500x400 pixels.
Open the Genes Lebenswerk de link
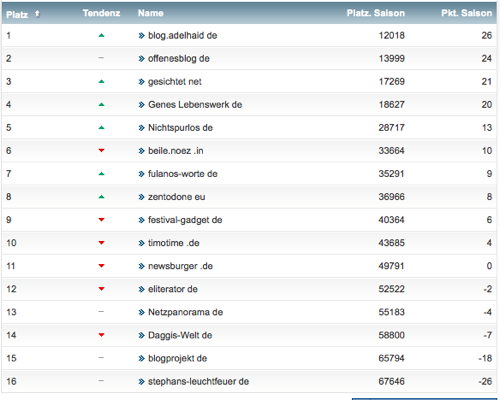tap(195, 104)
